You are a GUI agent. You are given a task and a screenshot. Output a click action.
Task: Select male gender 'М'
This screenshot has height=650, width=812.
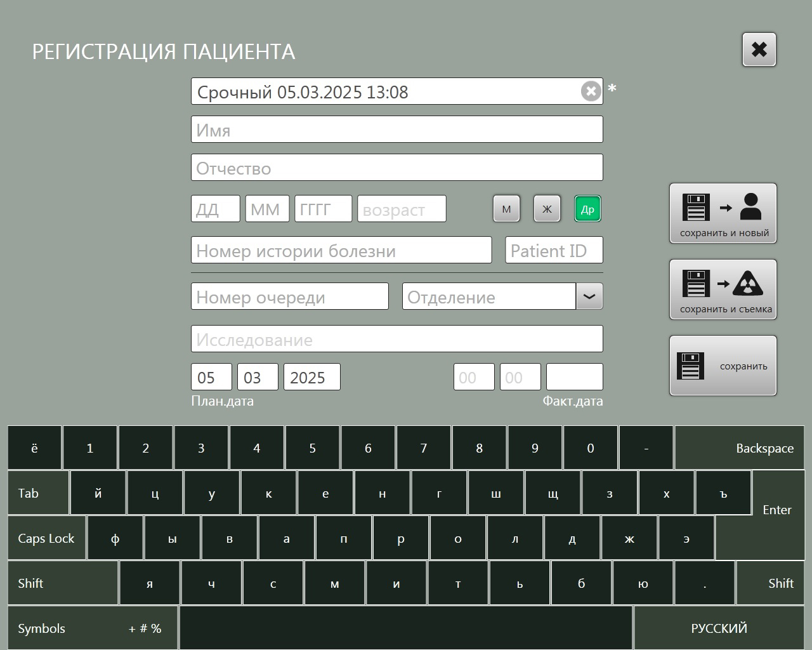coord(506,209)
